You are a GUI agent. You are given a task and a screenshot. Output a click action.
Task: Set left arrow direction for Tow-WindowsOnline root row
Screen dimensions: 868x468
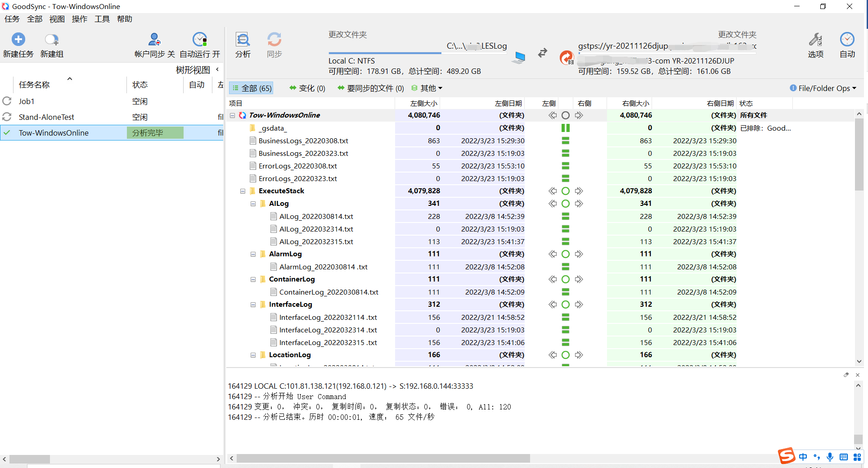[x=553, y=115]
